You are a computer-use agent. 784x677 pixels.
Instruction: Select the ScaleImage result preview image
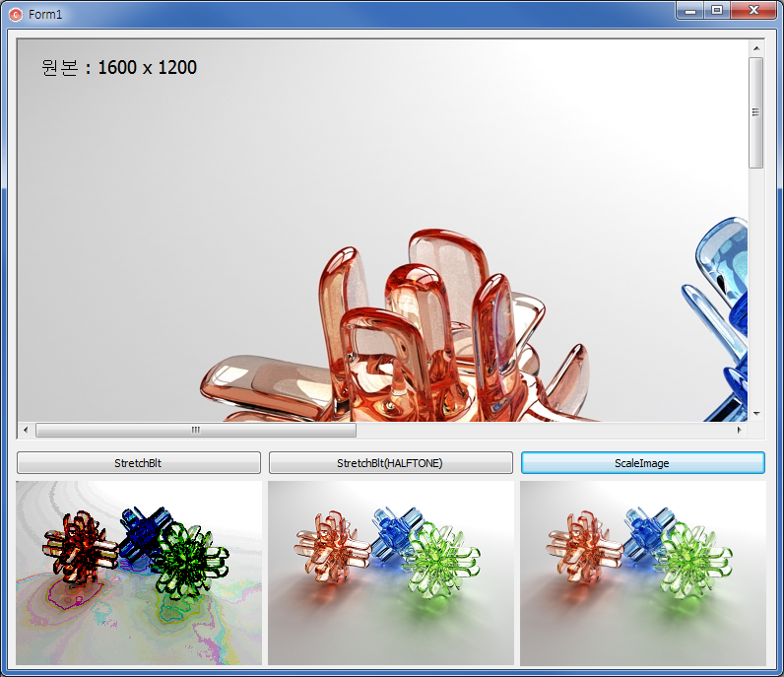click(x=643, y=573)
